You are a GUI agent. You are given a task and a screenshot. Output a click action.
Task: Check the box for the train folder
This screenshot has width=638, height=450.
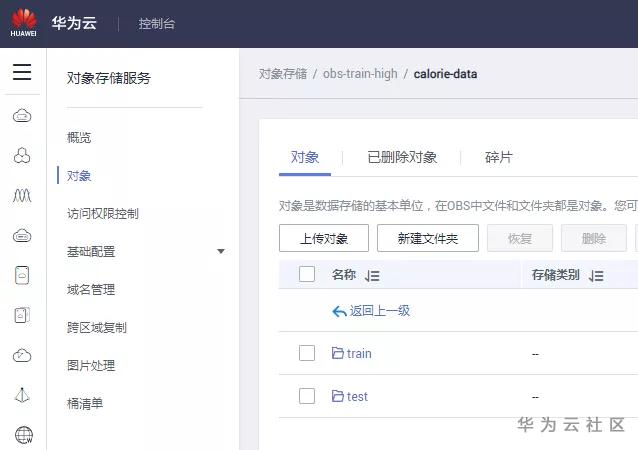pyautogui.click(x=307, y=353)
